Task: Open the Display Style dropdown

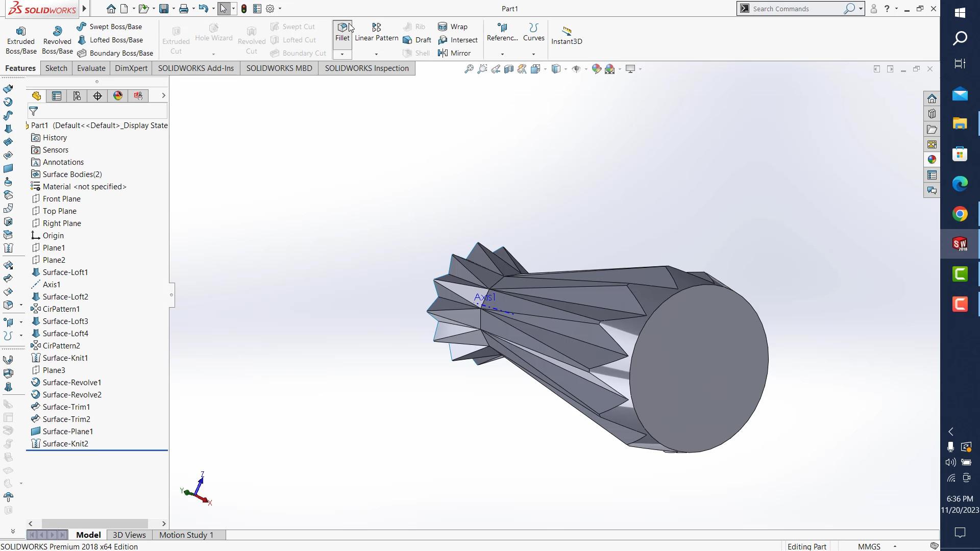Action: [x=566, y=69]
